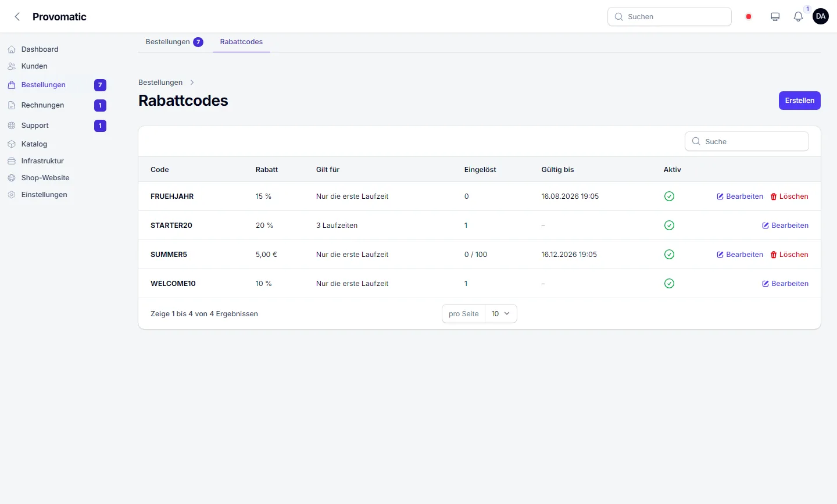
Task: Open the notifications bell
Action: (x=798, y=17)
